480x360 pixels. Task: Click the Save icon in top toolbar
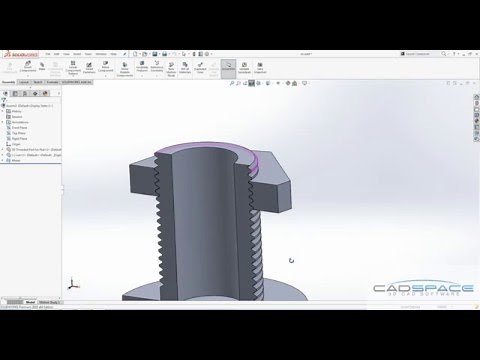[155, 54]
